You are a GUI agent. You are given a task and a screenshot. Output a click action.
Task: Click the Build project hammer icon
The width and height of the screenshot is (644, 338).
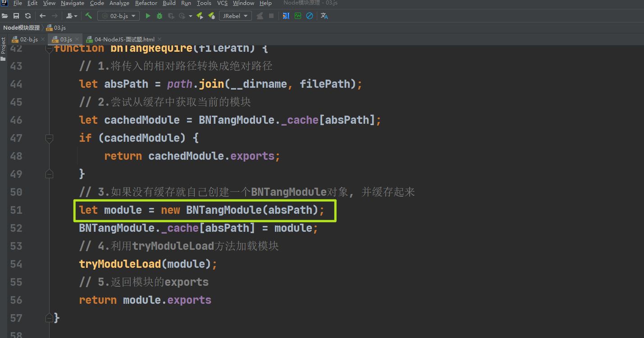(88, 16)
